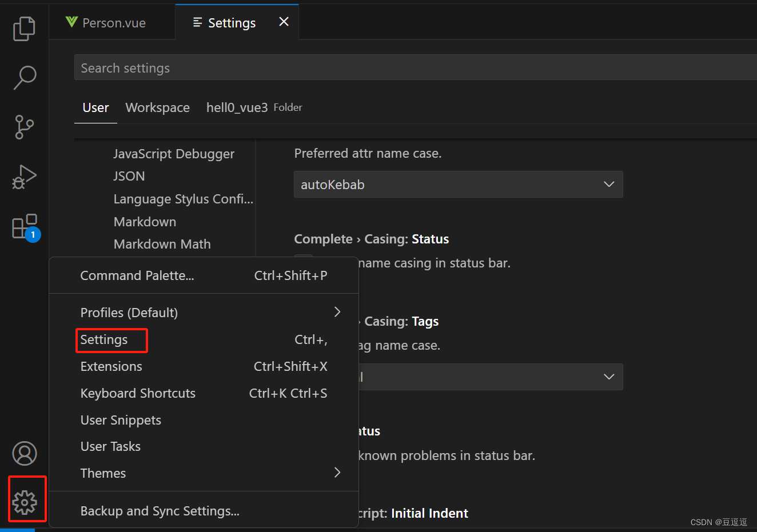
Task: Switch to Workspace settings scope
Action: (x=157, y=107)
